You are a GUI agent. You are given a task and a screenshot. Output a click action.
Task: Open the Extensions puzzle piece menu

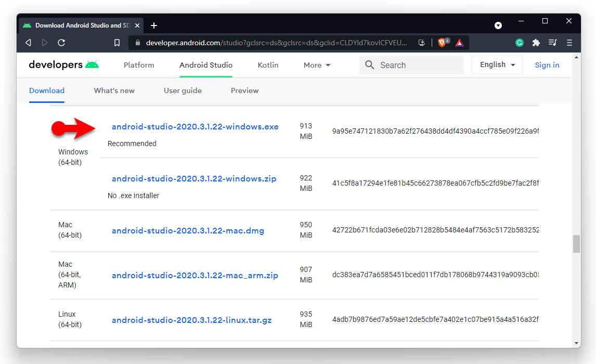coord(536,43)
